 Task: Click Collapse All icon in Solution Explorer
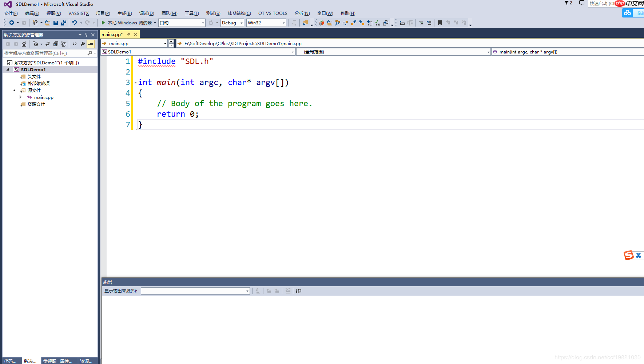pyautogui.click(x=56, y=44)
